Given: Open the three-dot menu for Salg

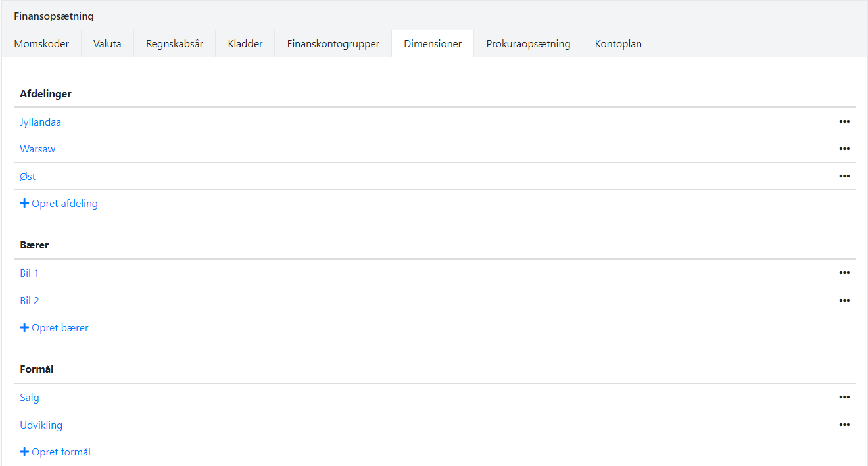Looking at the screenshot, I should click(844, 397).
